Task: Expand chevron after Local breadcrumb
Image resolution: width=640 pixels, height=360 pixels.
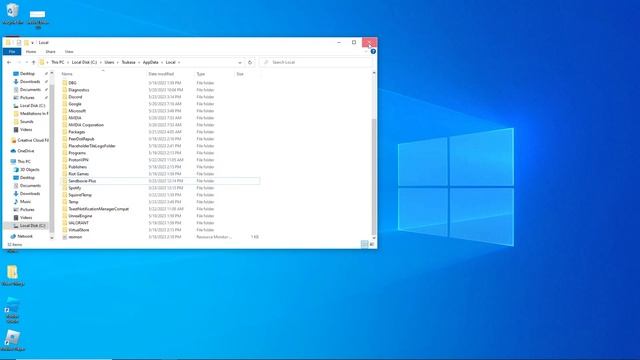Action: point(179,62)
